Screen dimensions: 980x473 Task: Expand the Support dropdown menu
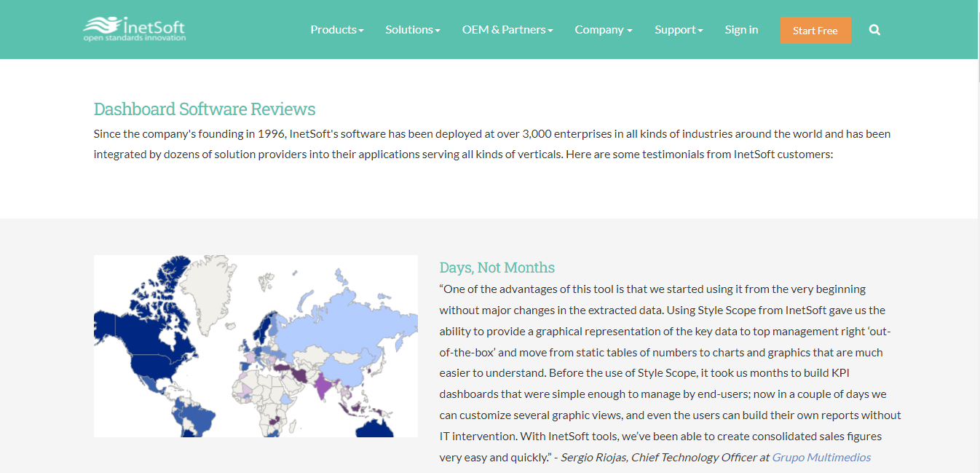[679, 30]
